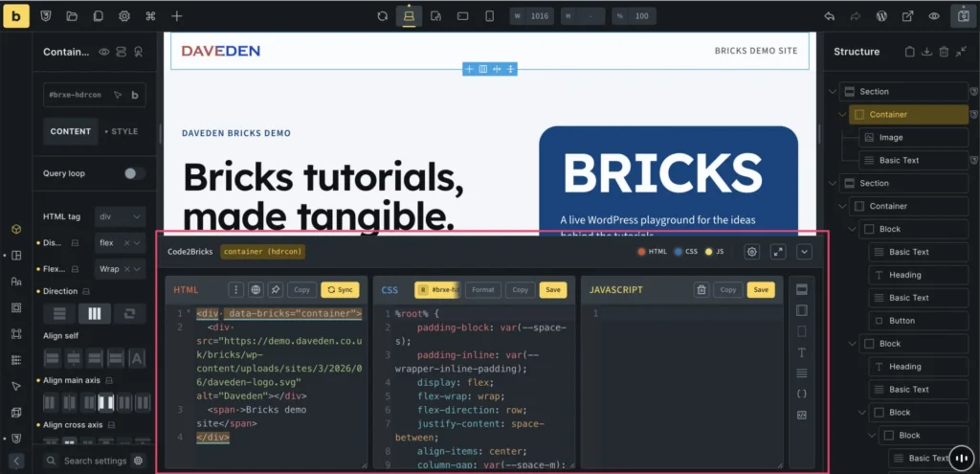Click Save button in JavaScript pane
The width and height of the screenshot is (980, 474).
[761, 289]
